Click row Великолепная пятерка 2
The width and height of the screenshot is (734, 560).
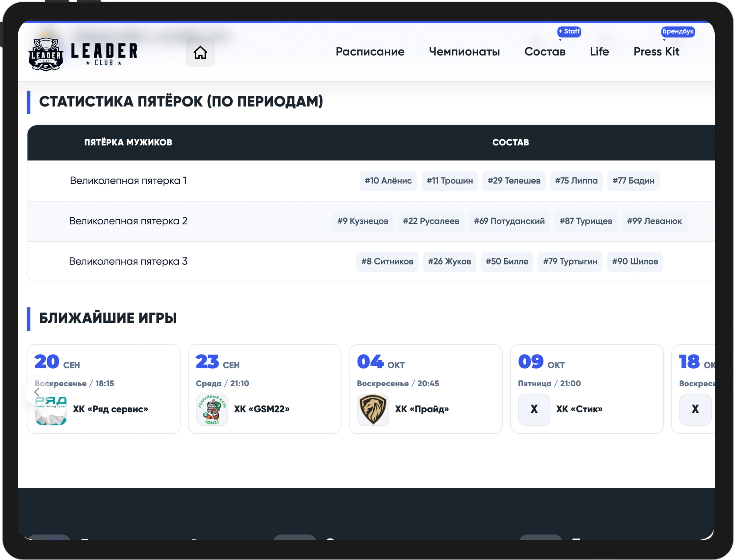[371, 221]
